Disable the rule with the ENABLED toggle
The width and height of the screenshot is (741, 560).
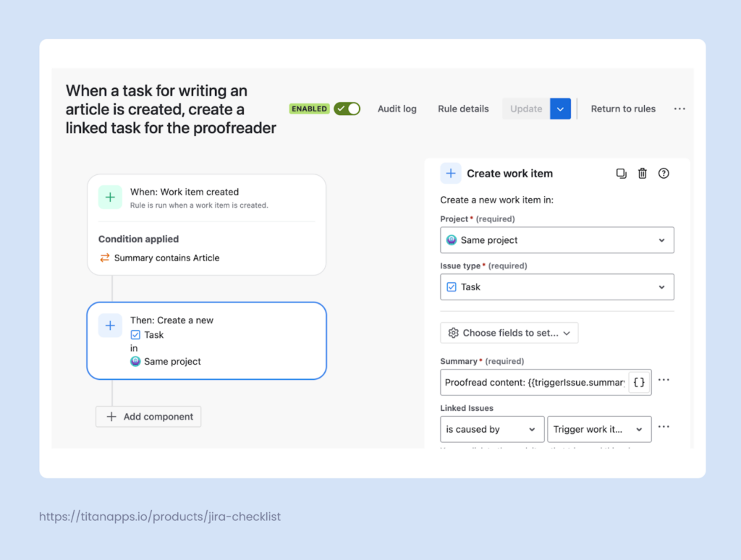pos(347,109)
